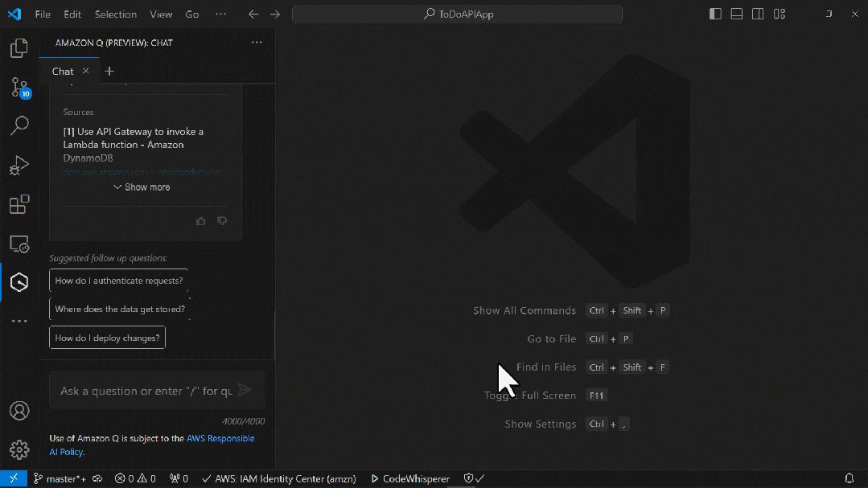Open the ToDoAPIApp command center search
This screenshot has width=868, height=488.
(x=457, y=14)
